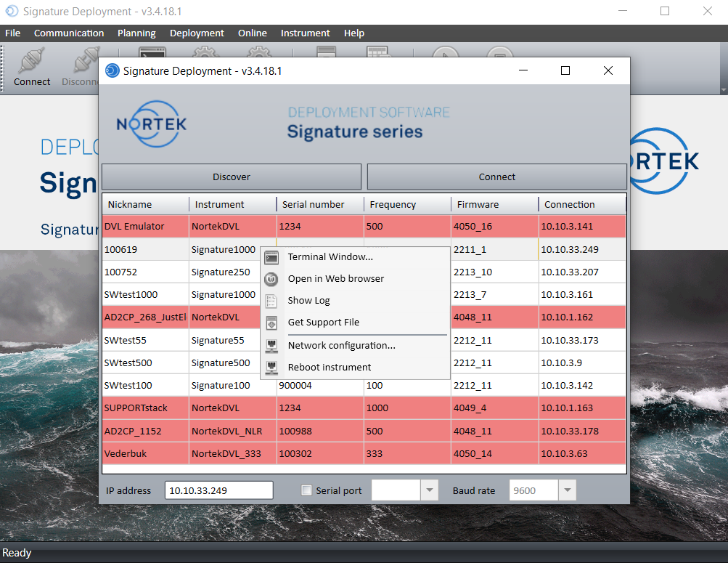Open the File menu
Image resolution: width=728 pixels, height=563 pixels.
tap(12, 33)
